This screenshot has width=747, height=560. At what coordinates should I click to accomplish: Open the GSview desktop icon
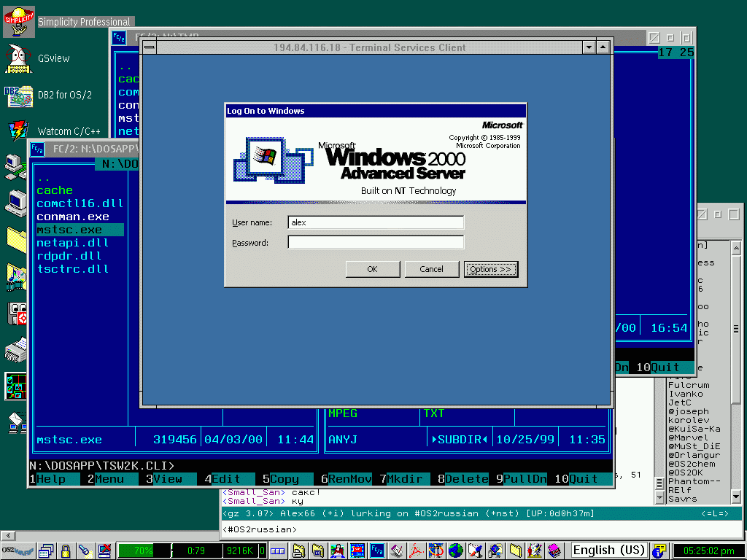pos(18,59)
